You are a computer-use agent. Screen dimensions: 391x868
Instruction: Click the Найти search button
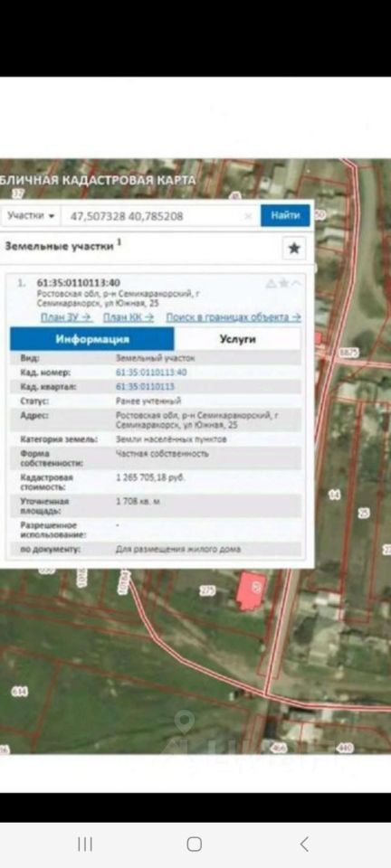pyautogui.click(x=286, y=215)
